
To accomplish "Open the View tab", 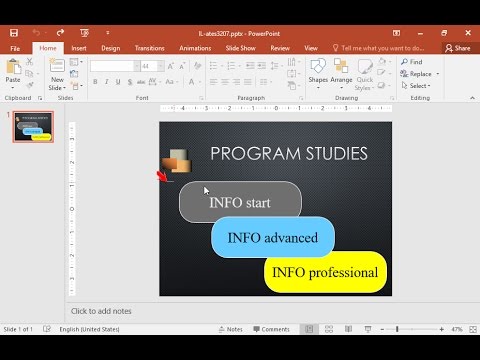I will point(311,48).
